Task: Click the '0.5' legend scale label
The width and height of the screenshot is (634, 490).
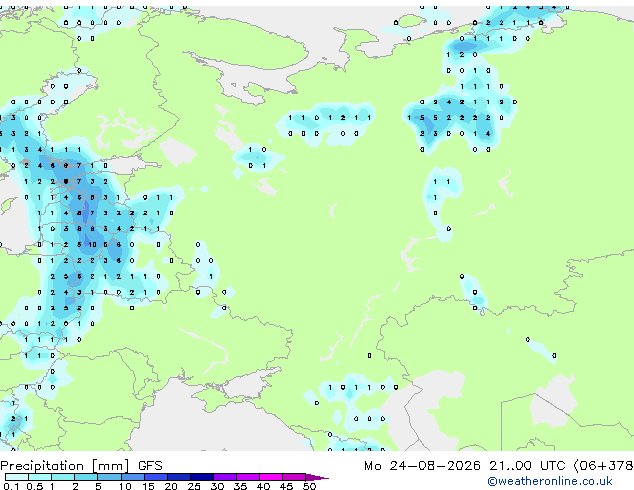Action: [x=35, y=486]
